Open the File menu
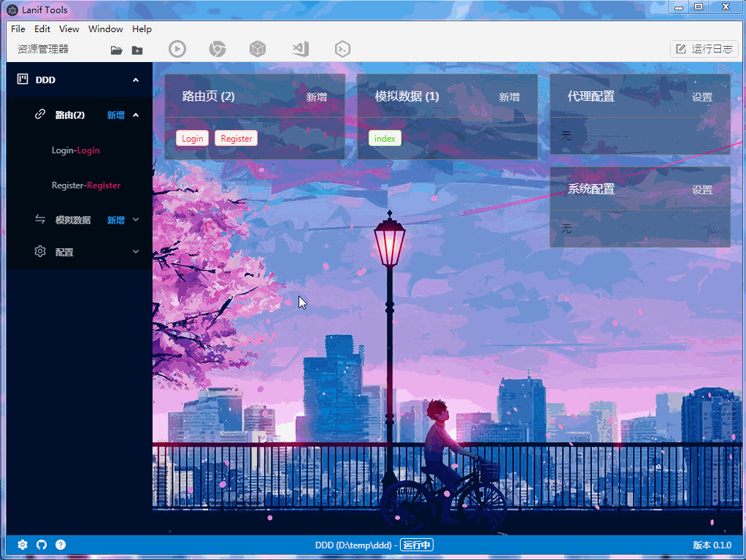Image resolution: width=746 pixels, height=560 pixels. point(18,29)
